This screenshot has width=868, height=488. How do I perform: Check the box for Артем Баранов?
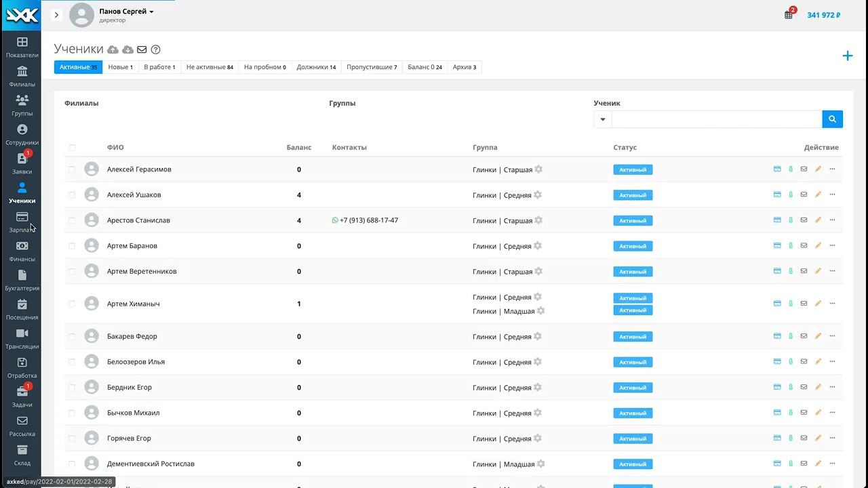(72, 246)
